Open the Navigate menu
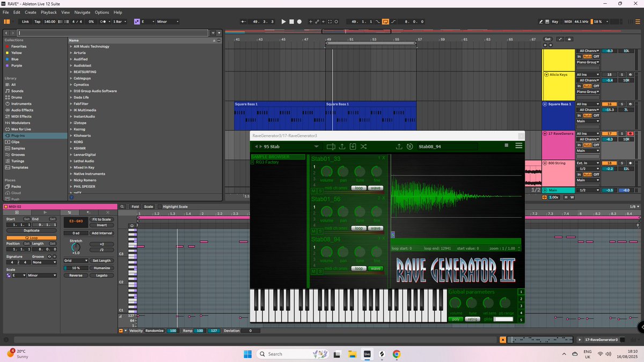 (x=83, y=12)
